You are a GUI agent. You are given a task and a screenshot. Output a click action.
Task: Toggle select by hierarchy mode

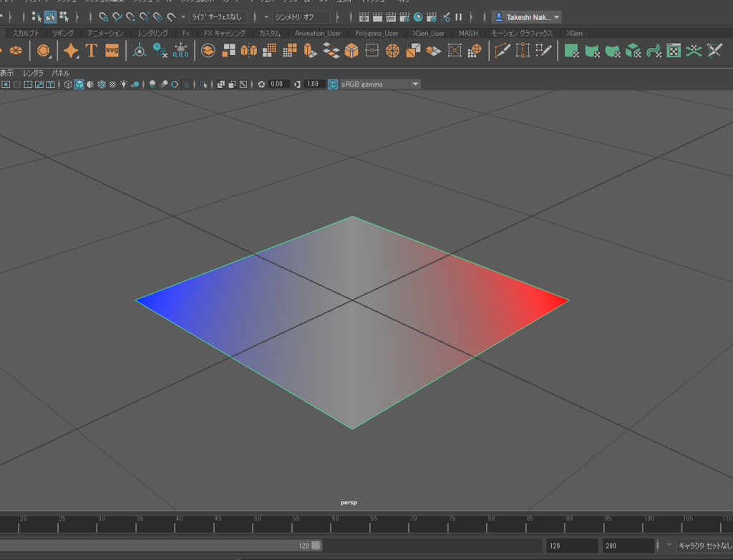[x=37, y=17]
